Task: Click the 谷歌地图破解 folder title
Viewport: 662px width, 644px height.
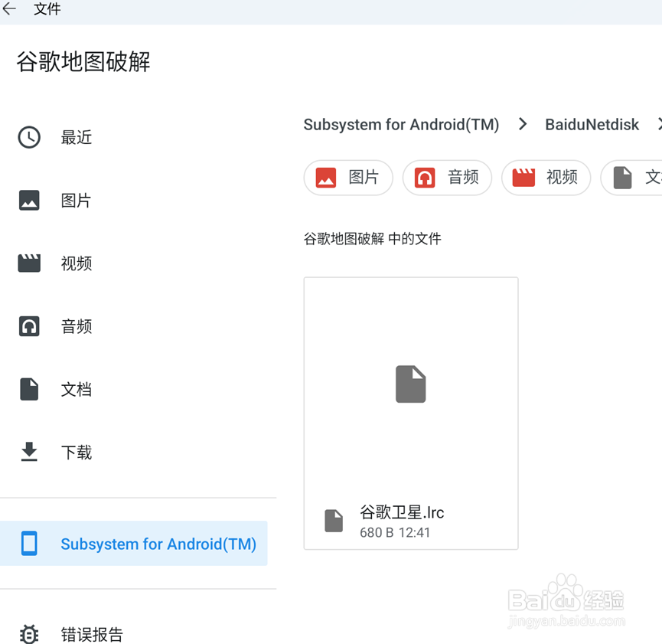Action: pos(83,62)
